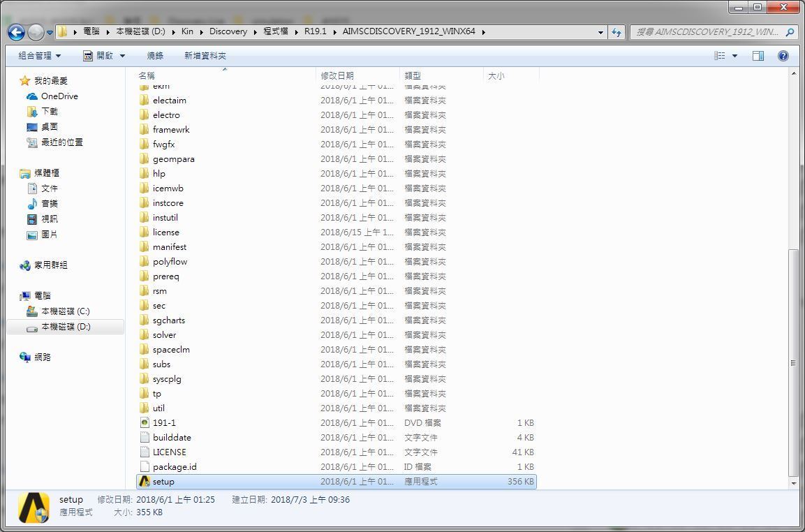Select the builddate text file icon

[x=145, y=438]
